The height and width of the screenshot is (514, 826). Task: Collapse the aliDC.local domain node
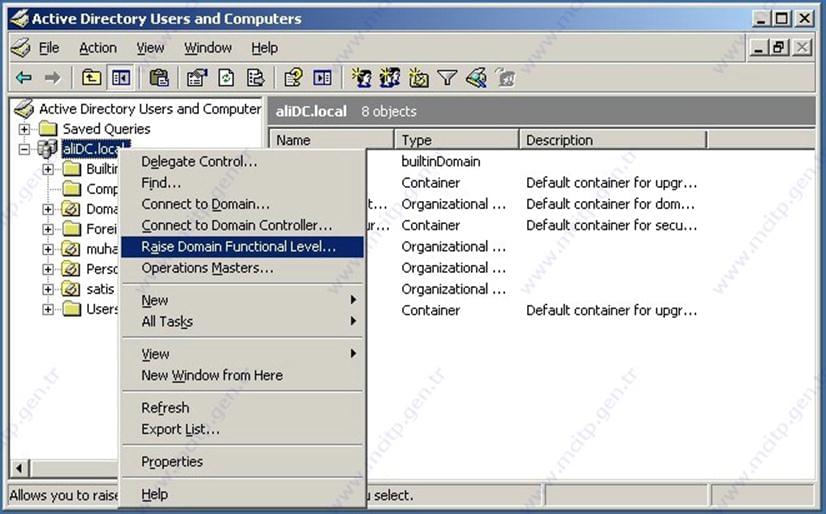pyautogui.click(x=24, y=150)
